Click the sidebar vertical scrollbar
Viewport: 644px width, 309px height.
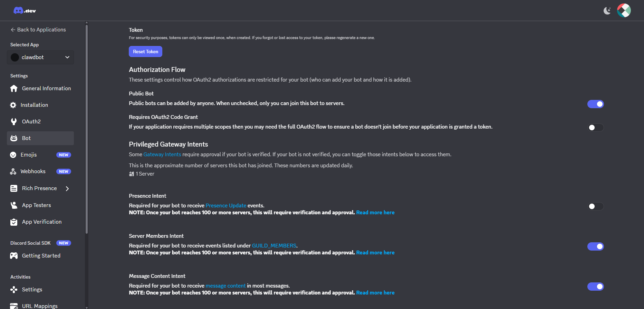(x=87, y=128)
